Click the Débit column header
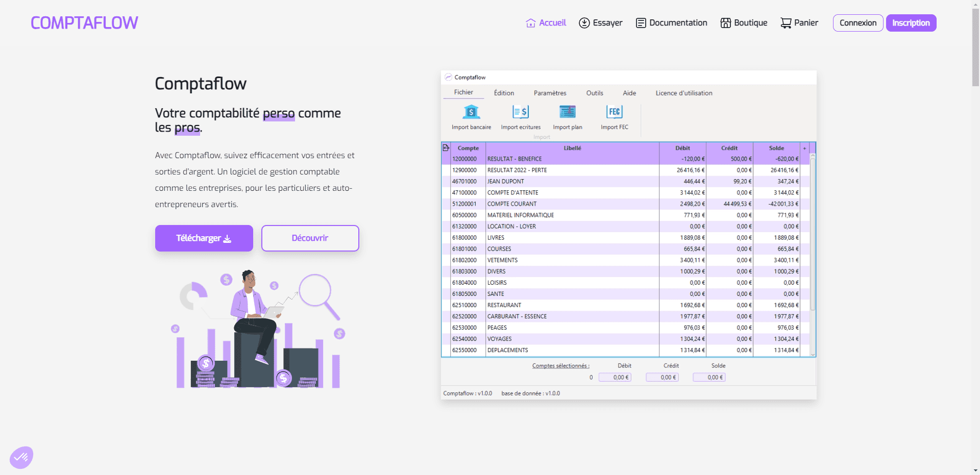Screen dimensions: 980x475 pos(682,148)
